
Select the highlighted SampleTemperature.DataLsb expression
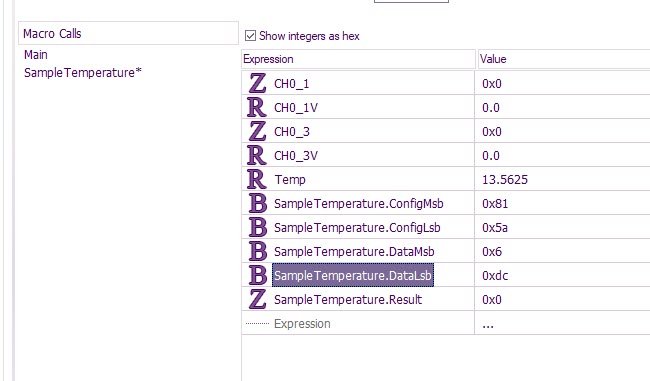tap(353, 275)
